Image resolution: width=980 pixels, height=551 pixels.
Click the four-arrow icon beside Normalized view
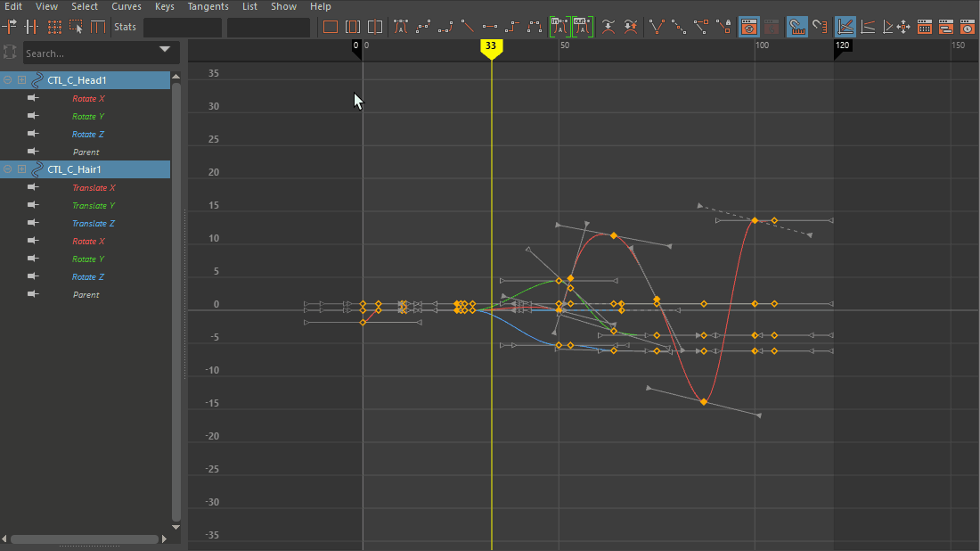(x=903, y=27)
